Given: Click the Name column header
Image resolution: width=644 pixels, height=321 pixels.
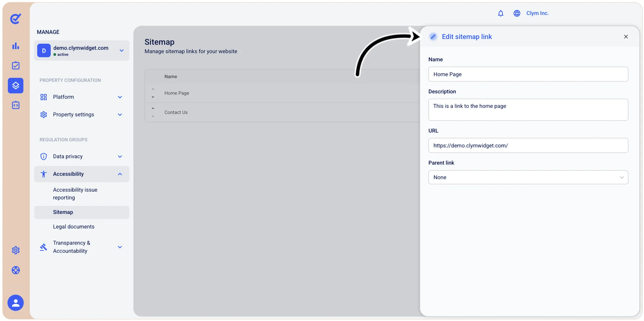Looking at the screenshot, I should pyautogui.click(x=171, y=77).
